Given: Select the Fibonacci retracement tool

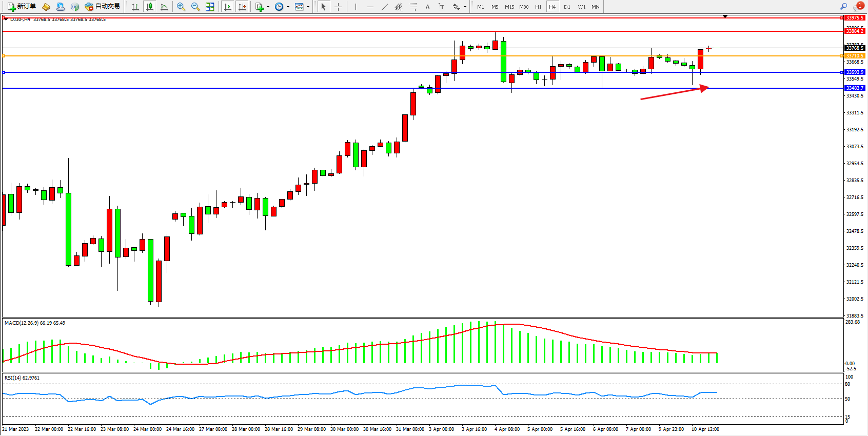Looking at the screenshot, I should pyautogui.click(x=413, y=7).
